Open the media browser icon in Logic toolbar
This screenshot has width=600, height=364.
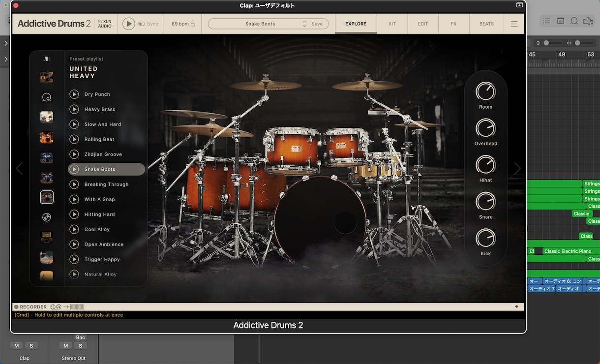click(x=587, y=21)
